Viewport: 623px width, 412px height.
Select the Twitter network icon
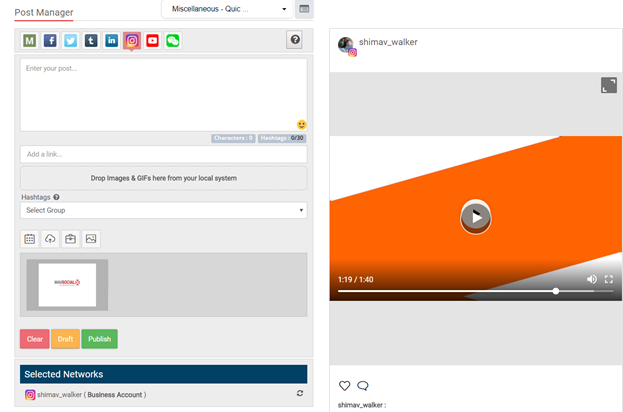[x=70, y=41]
